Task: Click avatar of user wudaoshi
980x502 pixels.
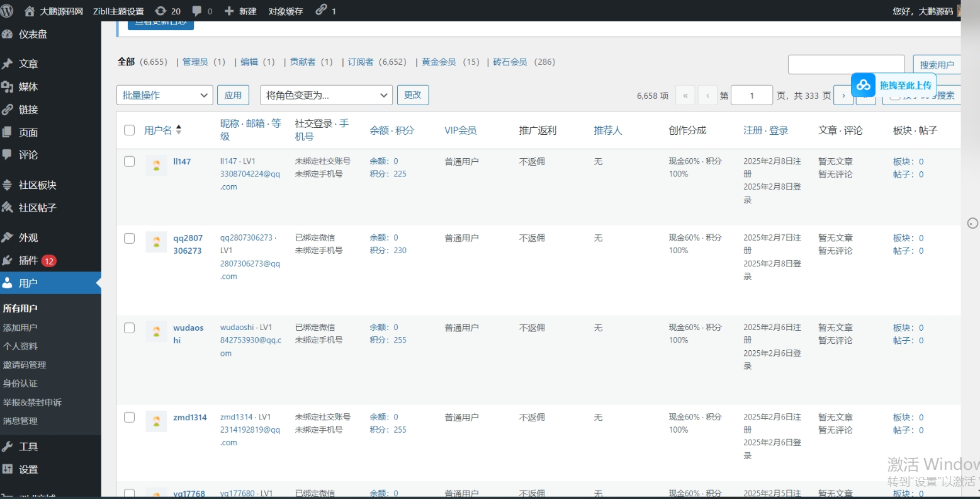Action: point(156,332)
